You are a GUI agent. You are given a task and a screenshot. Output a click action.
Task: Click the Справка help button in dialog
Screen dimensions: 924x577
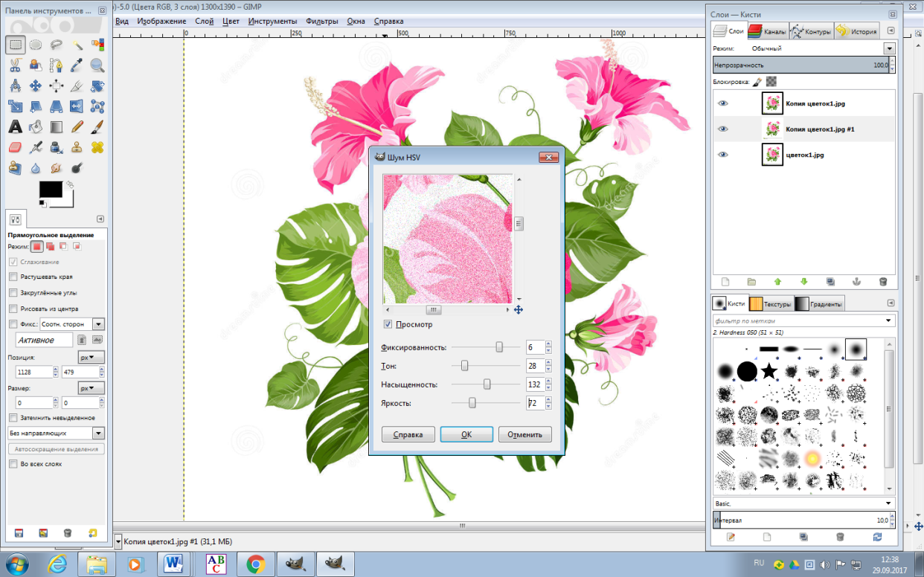click(x=408, y=434)
